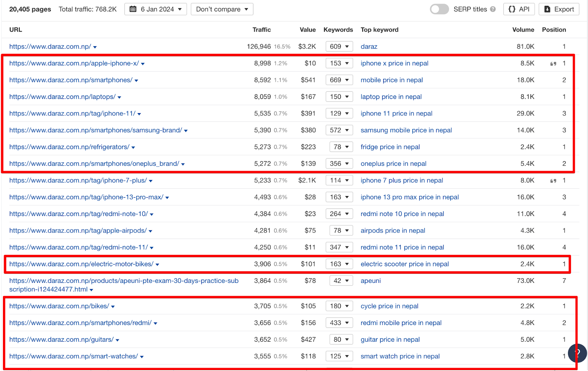Open the apeuni-pte-exam products URL link

click(x=124, y=285)
